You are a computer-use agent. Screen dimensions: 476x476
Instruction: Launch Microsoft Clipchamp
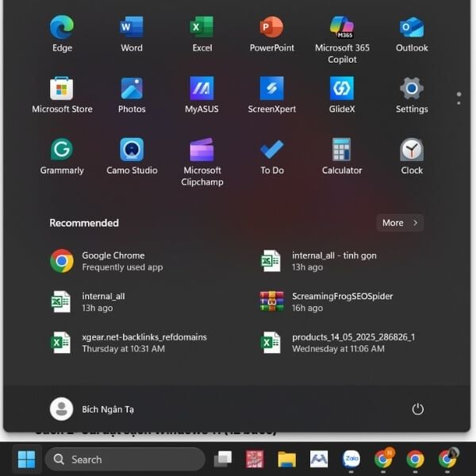click(202, 162)
